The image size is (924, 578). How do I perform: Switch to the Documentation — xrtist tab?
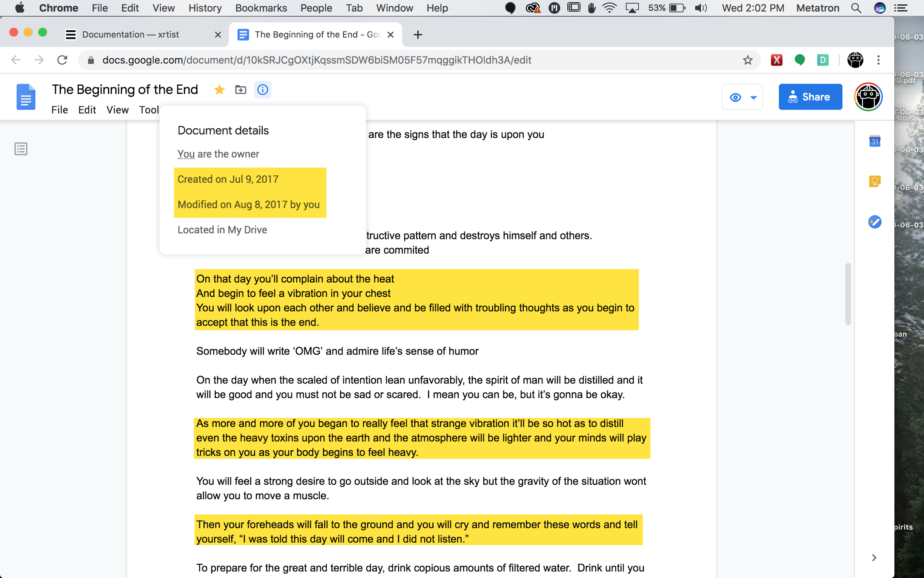tap(130, 34)
